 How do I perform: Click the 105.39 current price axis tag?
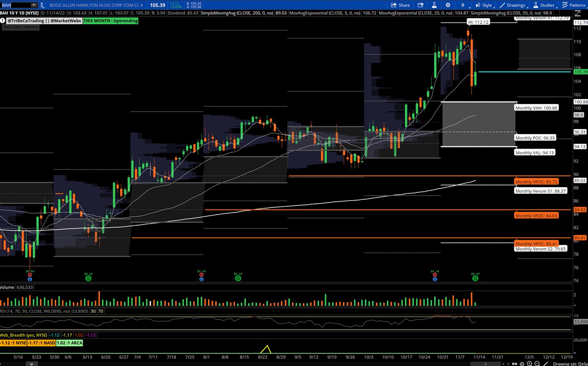click(x=581, y=72)
